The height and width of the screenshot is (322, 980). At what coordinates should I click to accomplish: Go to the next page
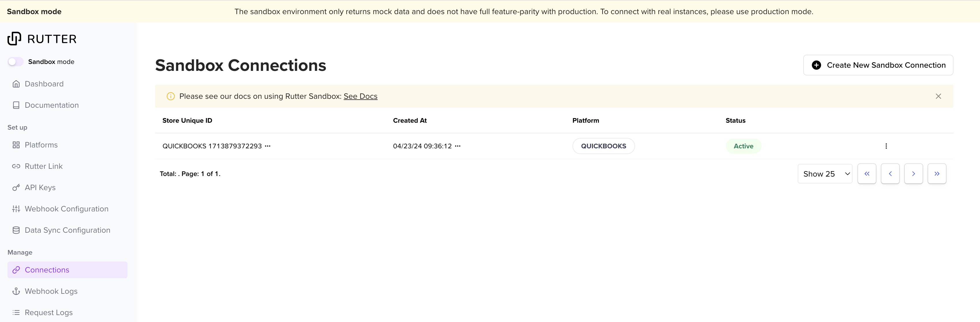(x=913, y=174)
